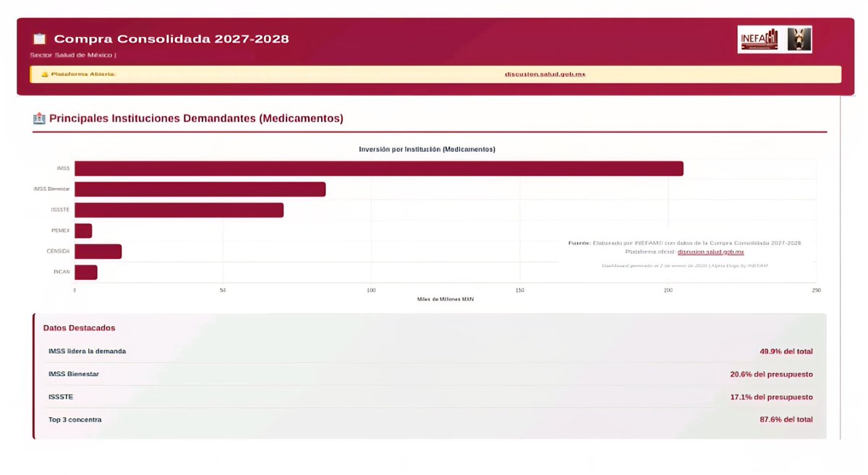Select the INCAN bar in the chart
Screen dimensions: 868x475
click(85, 273)
